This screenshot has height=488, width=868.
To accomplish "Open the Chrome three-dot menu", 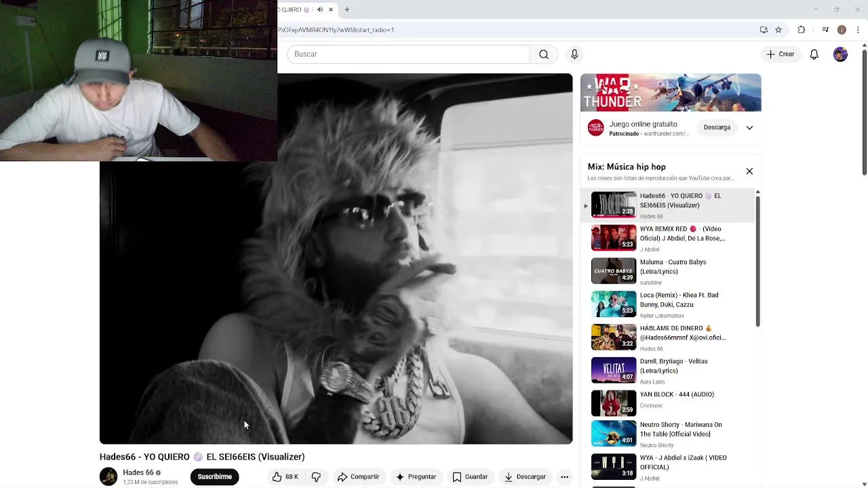I will pos(859,30).
